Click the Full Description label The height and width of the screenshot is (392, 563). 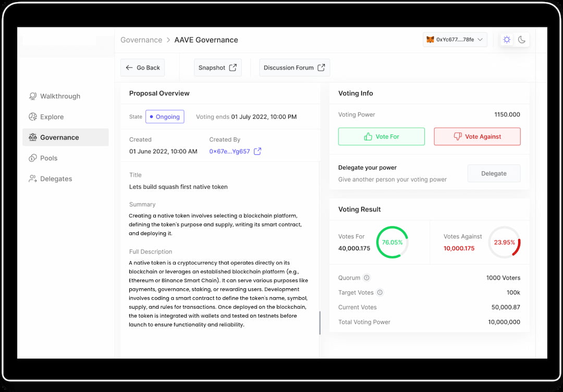click(x=151, y=252)
